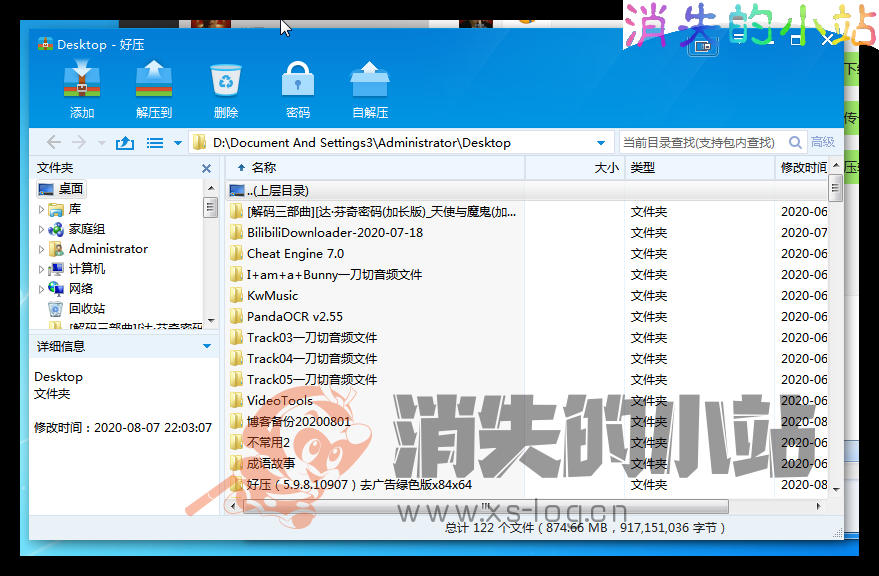
Task: Select 家庭组 in the folder tree
Action: (x=87, y=229)
